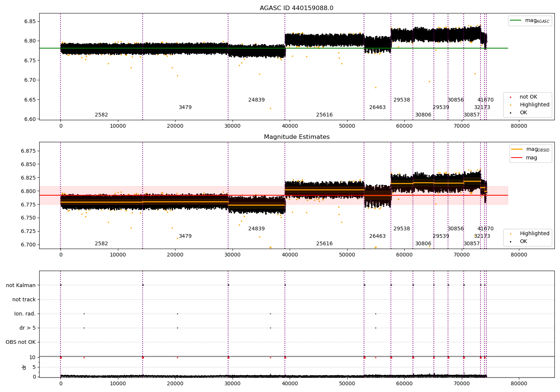Image resolution: width=560 pixels, height=392 pixels.
Task: Select the orange mag OBSID legend entry
Action: tap(530, 149)
